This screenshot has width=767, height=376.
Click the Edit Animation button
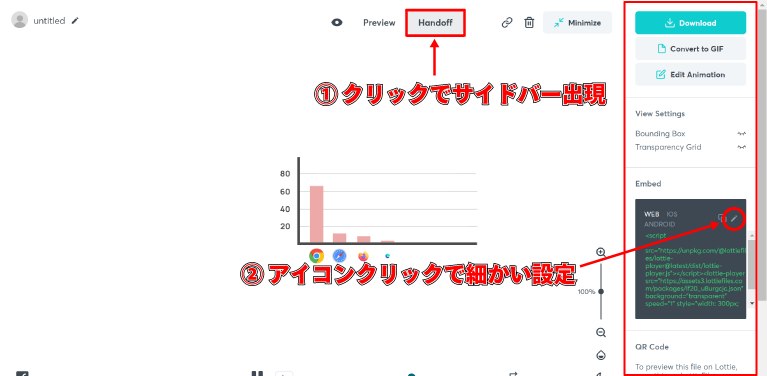(690, 75)
